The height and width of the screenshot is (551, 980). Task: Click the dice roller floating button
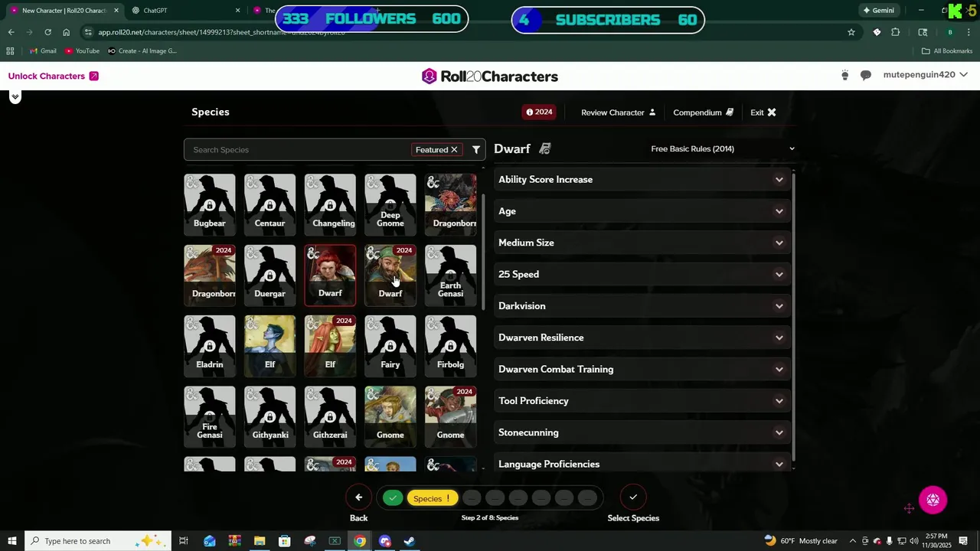(x=933, y=500)
